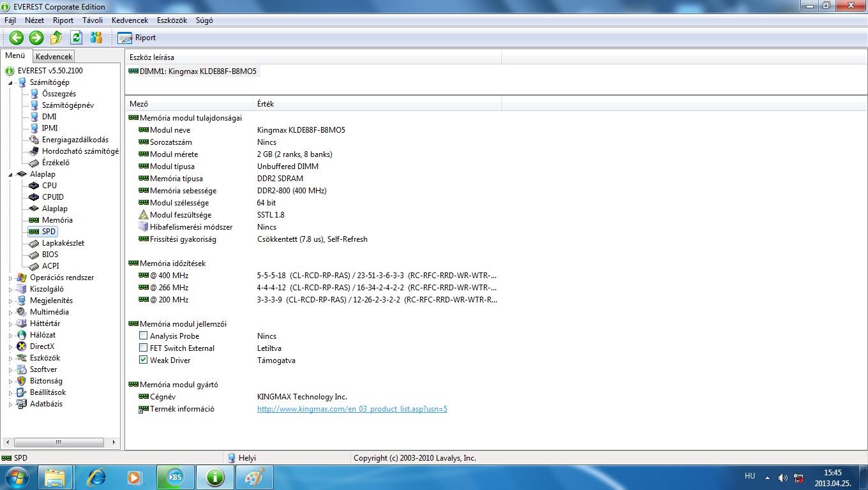Image resolution: width=868 pixels, height=490 pixels.
Task: Collapse the Alaplap parent tree node
Action: [10, 174]
